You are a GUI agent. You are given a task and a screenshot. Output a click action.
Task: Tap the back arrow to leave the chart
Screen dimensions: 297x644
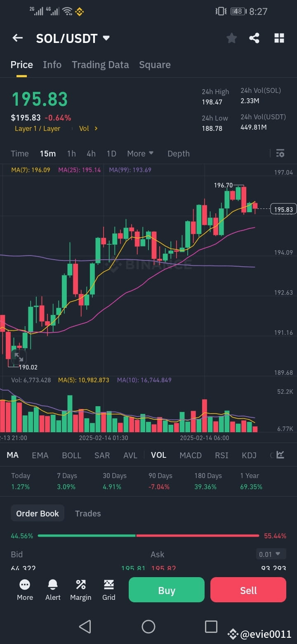17,38
